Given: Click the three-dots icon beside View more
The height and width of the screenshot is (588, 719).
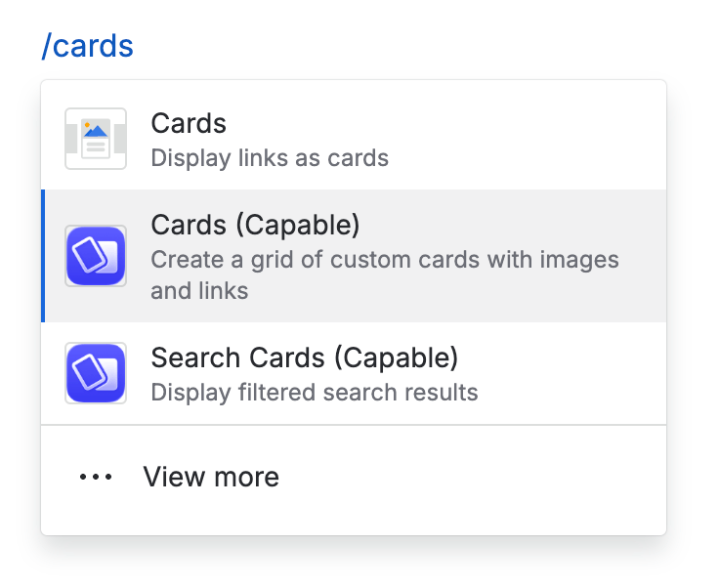Looking at the screenshot, I should pos(96,478).
